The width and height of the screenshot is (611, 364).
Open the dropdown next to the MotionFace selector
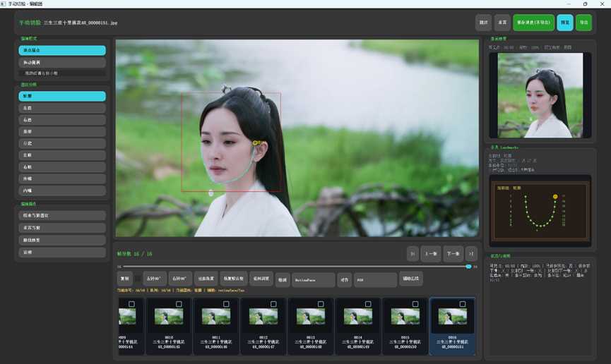coord(375,280)
